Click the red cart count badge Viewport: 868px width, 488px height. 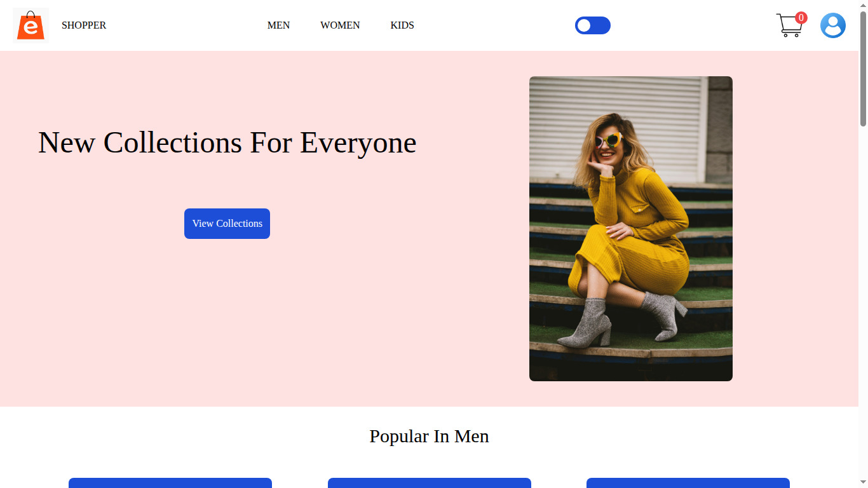pyautogui.click(x=801, y=18)
